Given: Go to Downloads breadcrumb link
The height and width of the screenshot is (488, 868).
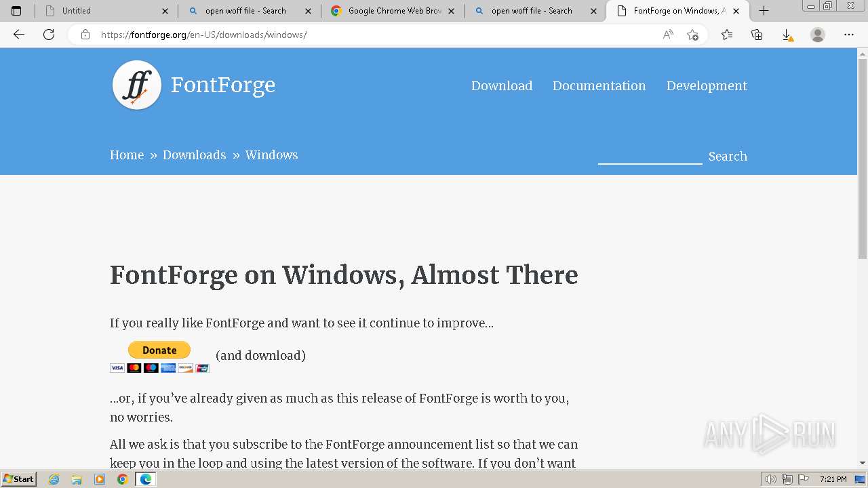Looking at the screenshot, I should tap(194, 155).
